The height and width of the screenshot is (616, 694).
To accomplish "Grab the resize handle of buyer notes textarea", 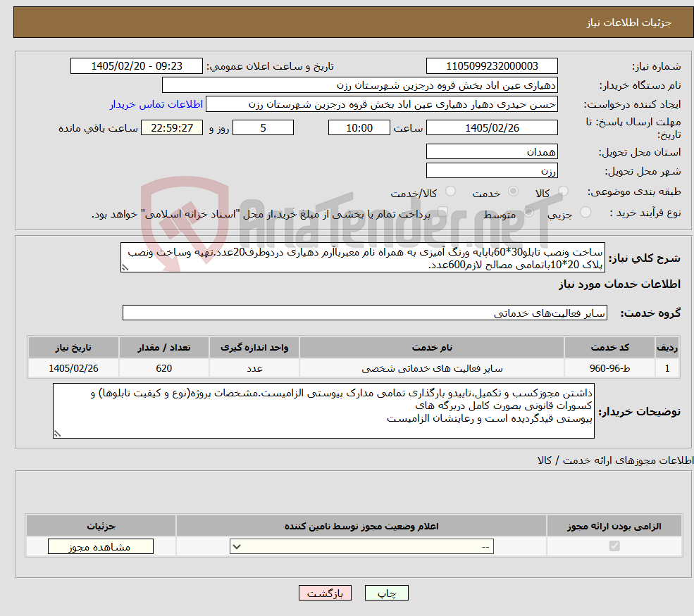I will [57, 434].
